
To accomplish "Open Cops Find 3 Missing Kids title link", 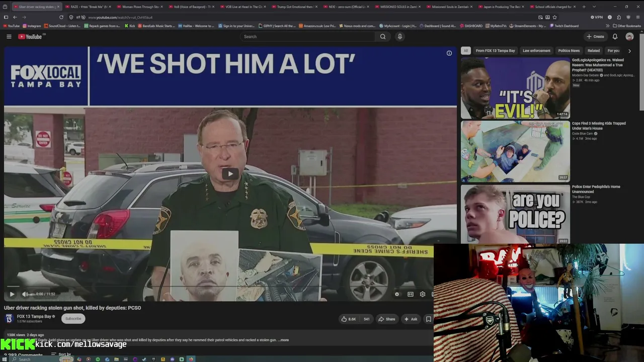I will click(x=599, y=126).
